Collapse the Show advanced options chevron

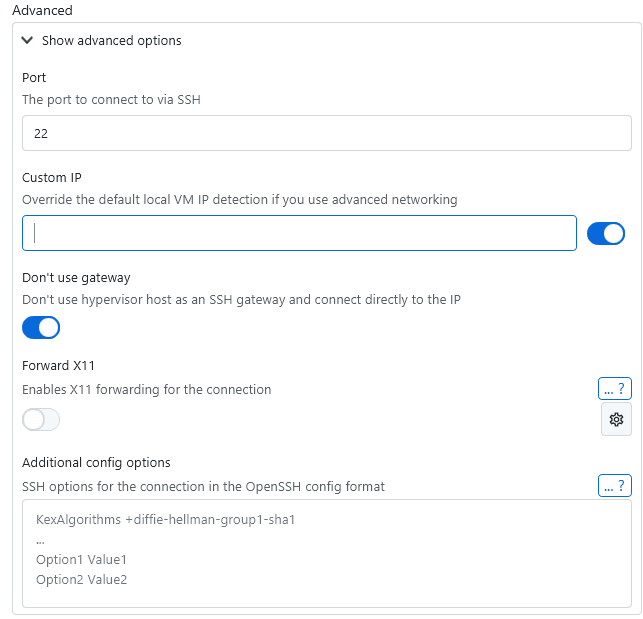[x=27, y=41]
